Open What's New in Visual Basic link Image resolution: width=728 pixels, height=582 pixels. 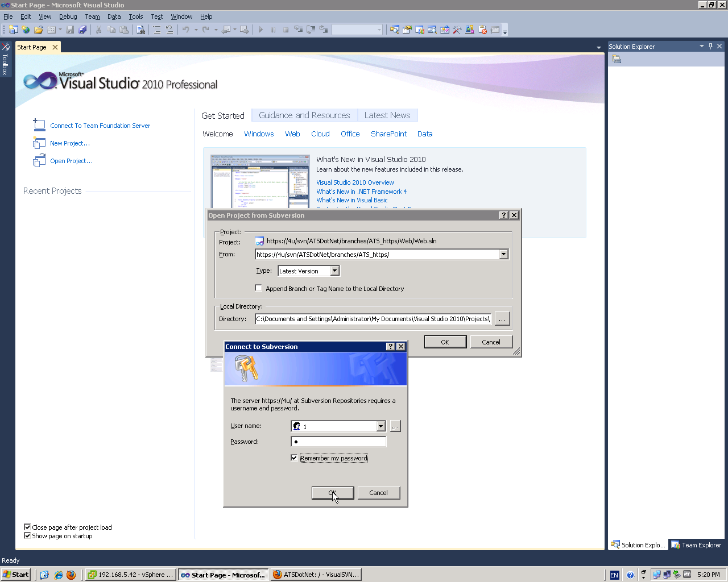[x=352, y=200]
